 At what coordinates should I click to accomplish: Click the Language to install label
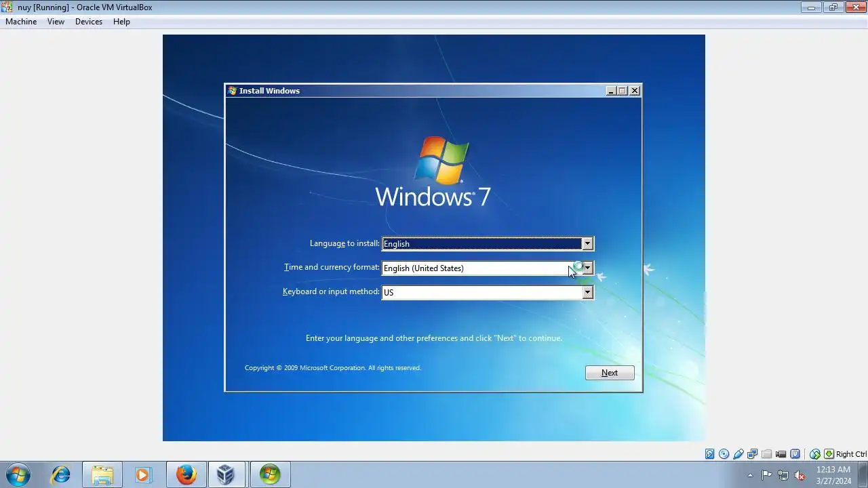(x=344, y=243)
